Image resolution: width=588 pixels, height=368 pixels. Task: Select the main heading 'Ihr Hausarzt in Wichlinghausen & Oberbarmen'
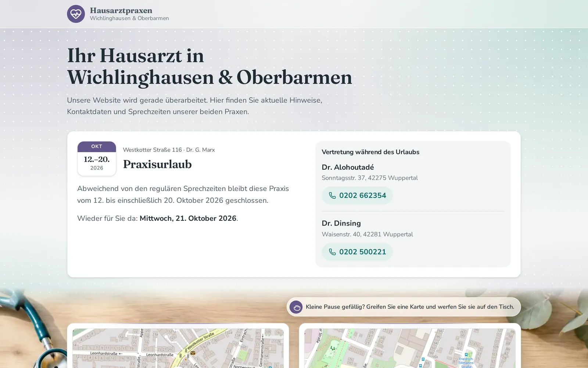pyautogui.click(x=209, y=66)
